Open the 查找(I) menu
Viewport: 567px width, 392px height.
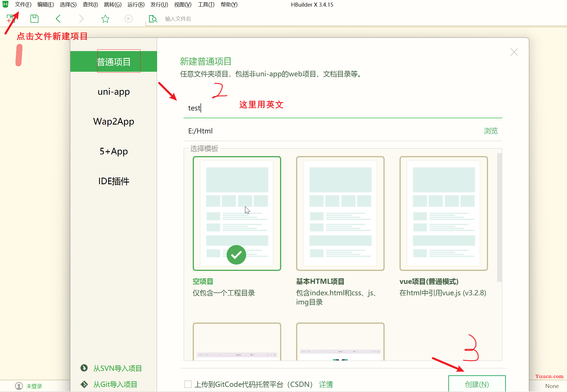pos(90,5)
